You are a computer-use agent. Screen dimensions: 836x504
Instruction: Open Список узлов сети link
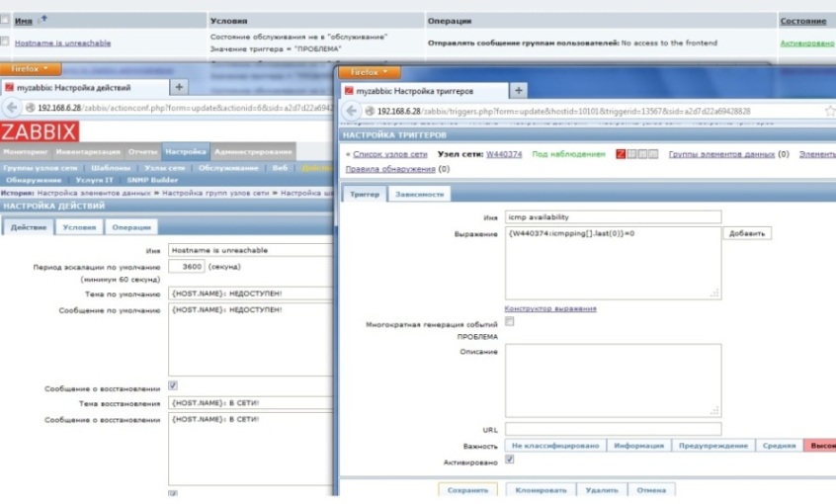pos(390,154)
